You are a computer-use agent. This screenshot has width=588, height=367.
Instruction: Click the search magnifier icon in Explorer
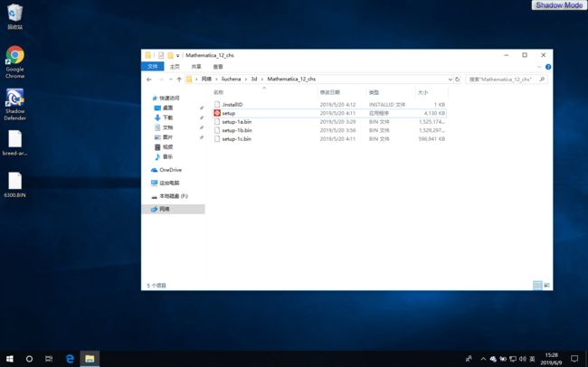(542, 80)
